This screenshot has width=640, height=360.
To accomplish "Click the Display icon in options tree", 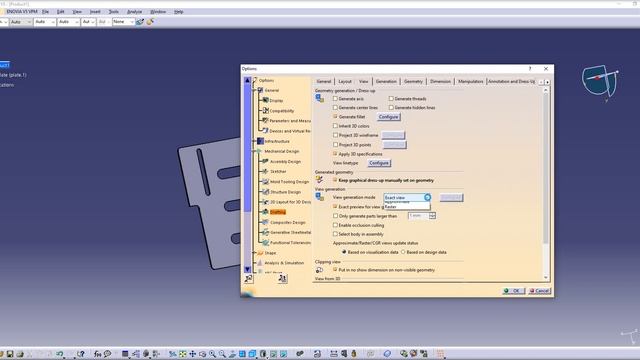I will [265, 100].
